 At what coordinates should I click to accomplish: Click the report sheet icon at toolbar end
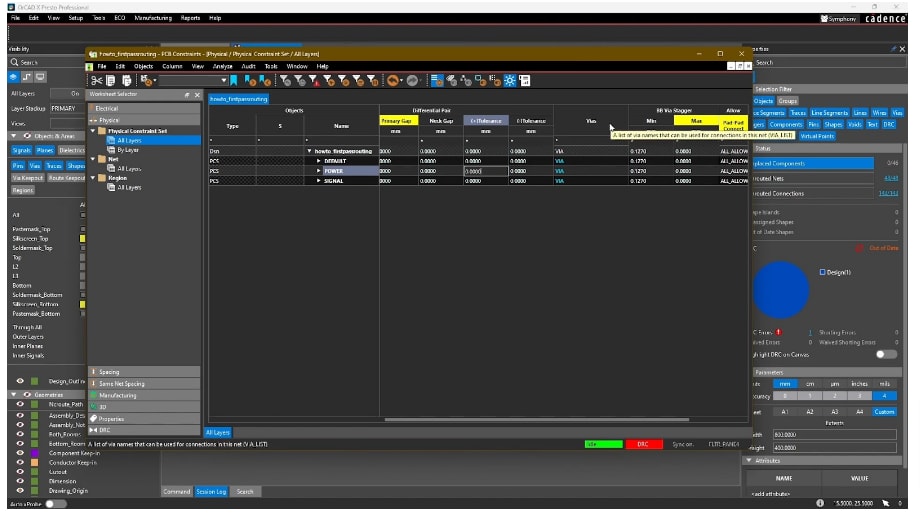(x=525, y=80)
